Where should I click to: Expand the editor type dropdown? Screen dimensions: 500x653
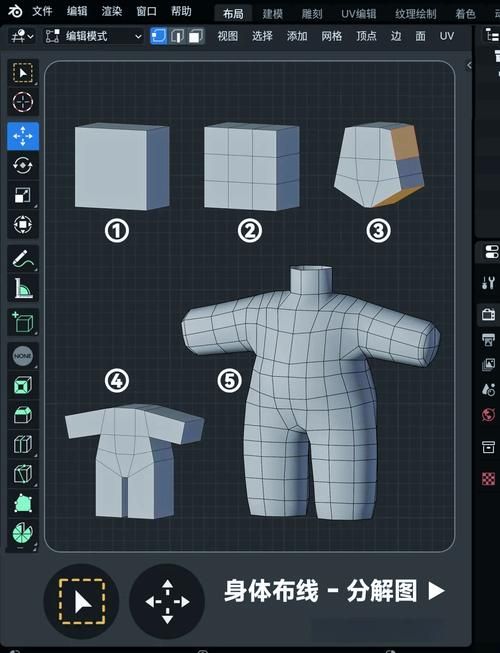(22, 36)
